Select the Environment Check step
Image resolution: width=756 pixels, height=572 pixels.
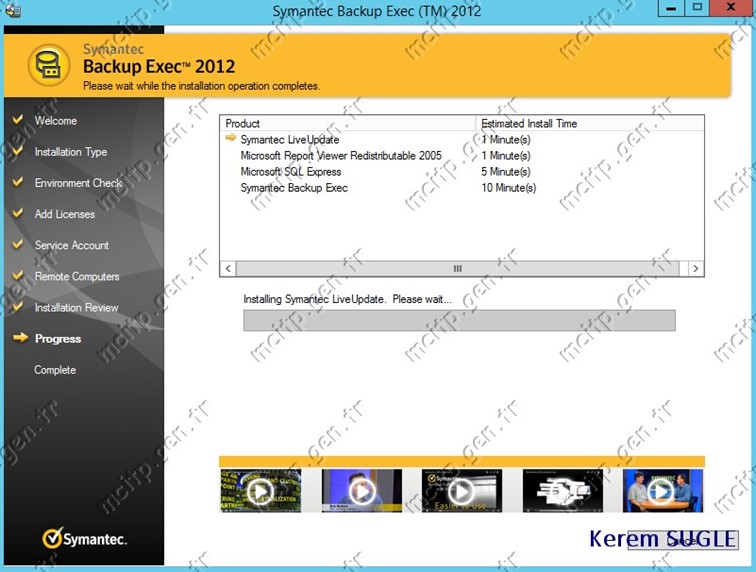(x=78, y=183)
